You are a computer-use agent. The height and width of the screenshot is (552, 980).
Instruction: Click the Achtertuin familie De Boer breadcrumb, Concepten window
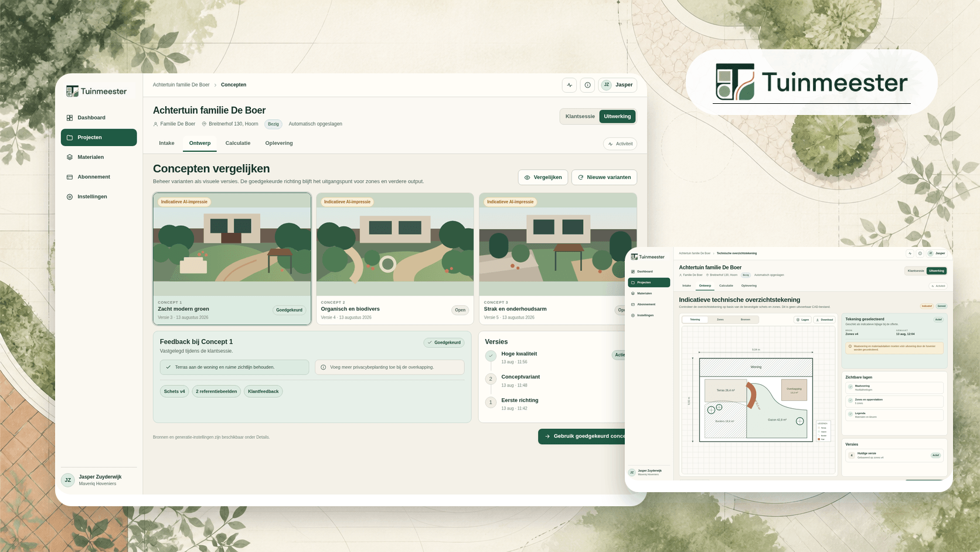pos(181,85)
